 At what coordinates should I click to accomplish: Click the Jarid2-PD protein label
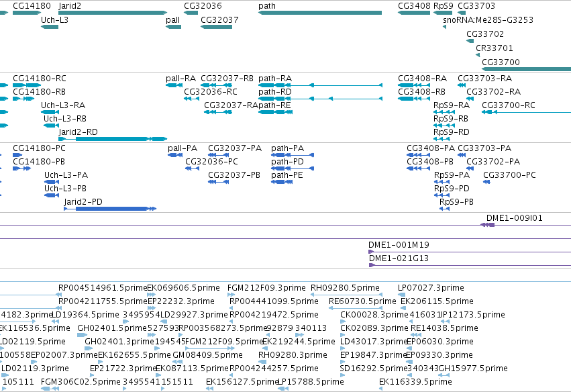(83, 202)
